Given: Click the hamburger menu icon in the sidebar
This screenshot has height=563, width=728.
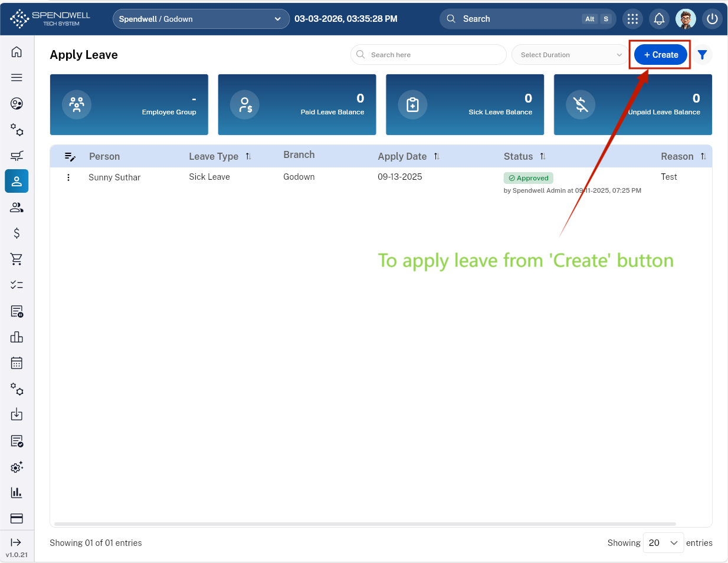Looking at the screenshot, I should pyautogui.click(x=17, y=78).
